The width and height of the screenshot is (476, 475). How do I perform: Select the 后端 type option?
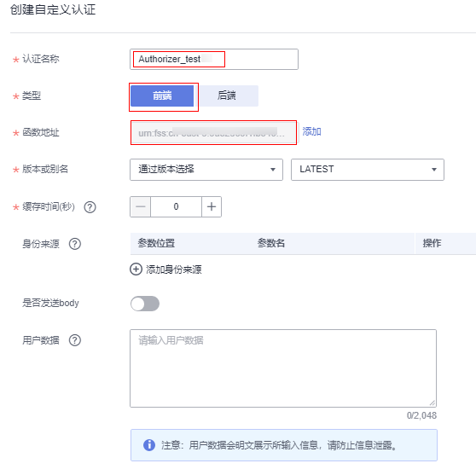click(x=226, y=96)
